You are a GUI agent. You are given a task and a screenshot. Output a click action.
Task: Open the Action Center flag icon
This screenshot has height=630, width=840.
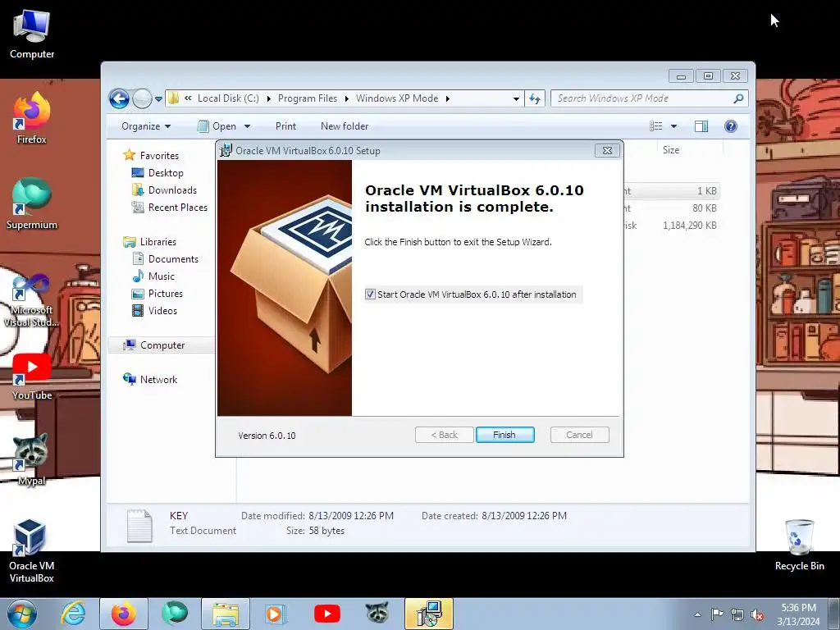pos(717,614)
